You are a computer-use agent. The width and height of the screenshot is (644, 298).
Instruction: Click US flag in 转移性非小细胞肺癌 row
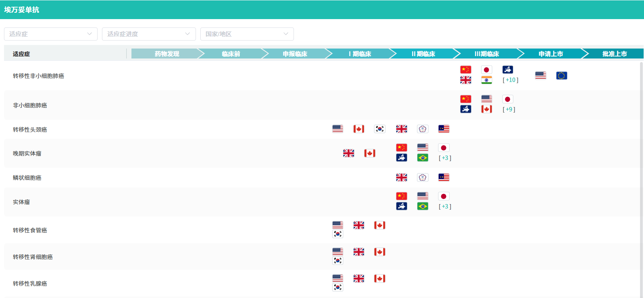coord(540,76)
